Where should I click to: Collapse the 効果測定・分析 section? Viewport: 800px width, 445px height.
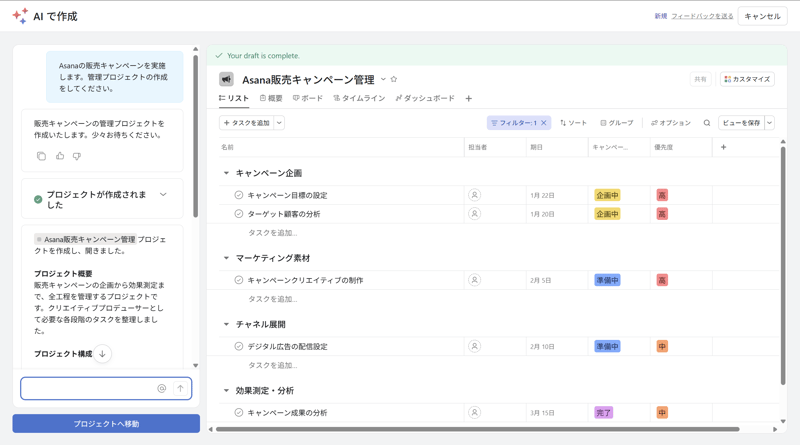pyautogui.click(x=226, y=390)
